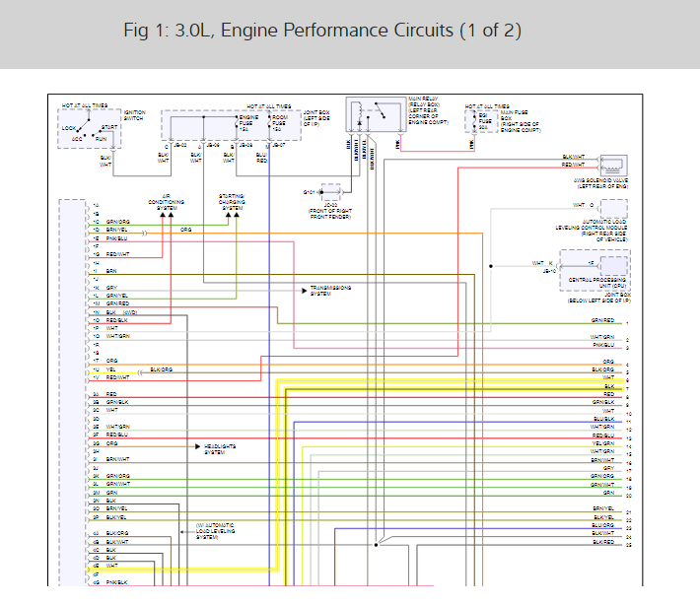700x604 pixels.
Task: Click the ignition switch symbol
Action: (x=90, y=128)
